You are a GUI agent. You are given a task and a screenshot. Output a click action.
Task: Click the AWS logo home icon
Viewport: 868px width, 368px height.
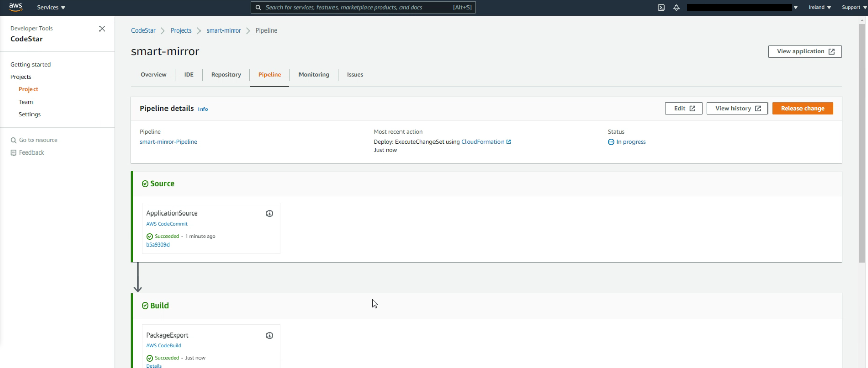pyautogui.click(x=16, y=7)
